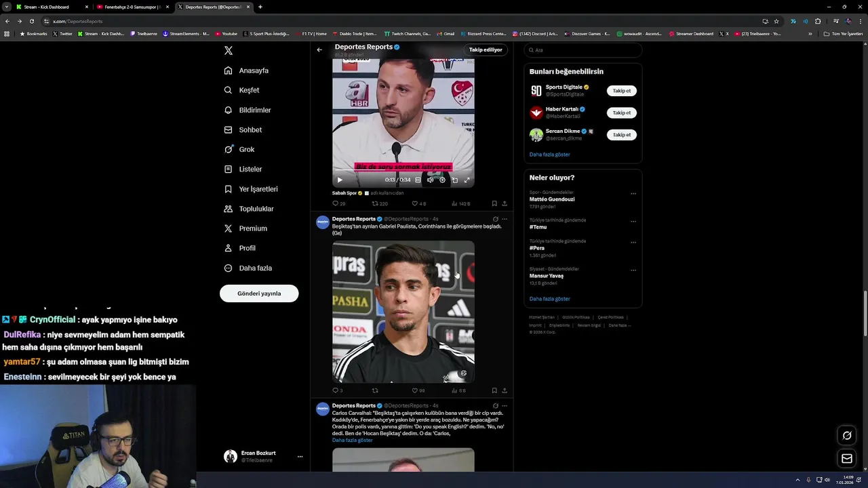Image resolution: width=868 pixels, height=488 pixels.
Task: Go to Anasayfa in X sidebar
Action: [247, 70]
